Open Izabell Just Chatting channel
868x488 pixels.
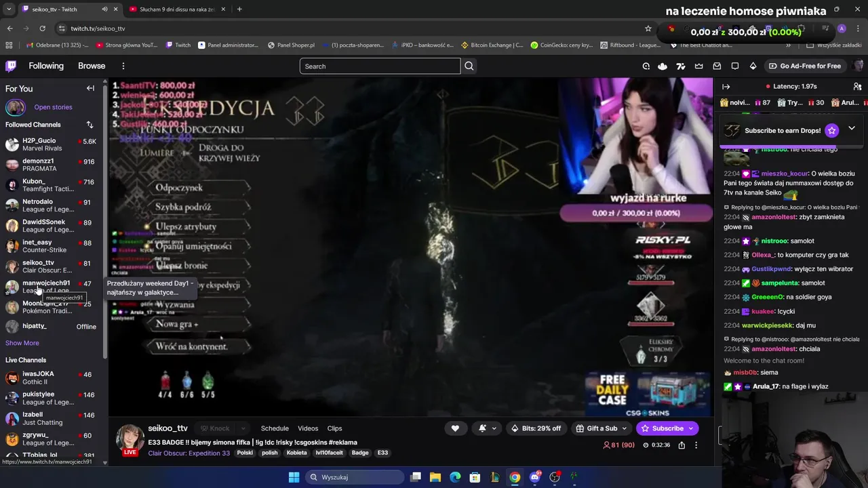(x=53, y=418)
